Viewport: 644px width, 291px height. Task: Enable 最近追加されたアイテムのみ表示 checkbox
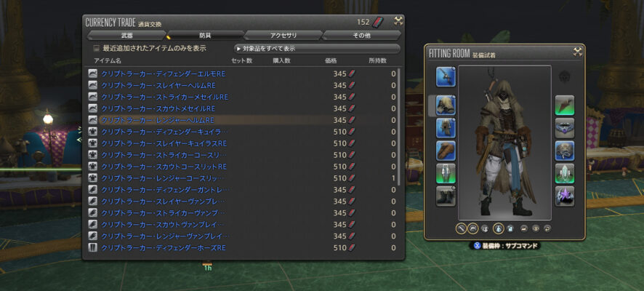pyautogui.click(x=97, y=49)
